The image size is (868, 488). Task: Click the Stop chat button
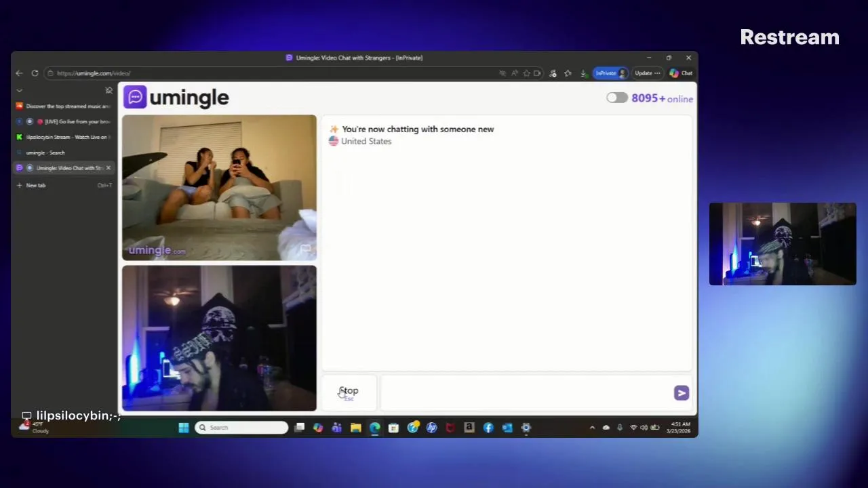click(349, 392)
